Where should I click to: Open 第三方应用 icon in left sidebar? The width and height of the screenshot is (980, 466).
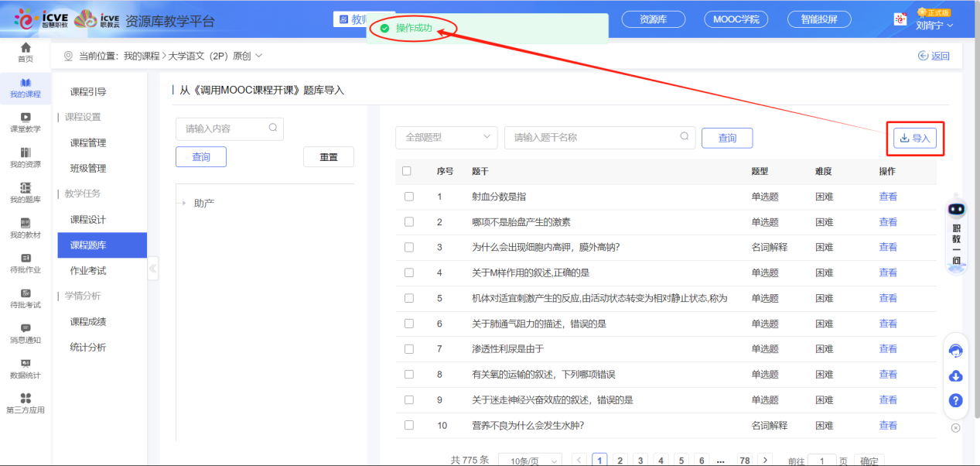(x=26, y=399)
